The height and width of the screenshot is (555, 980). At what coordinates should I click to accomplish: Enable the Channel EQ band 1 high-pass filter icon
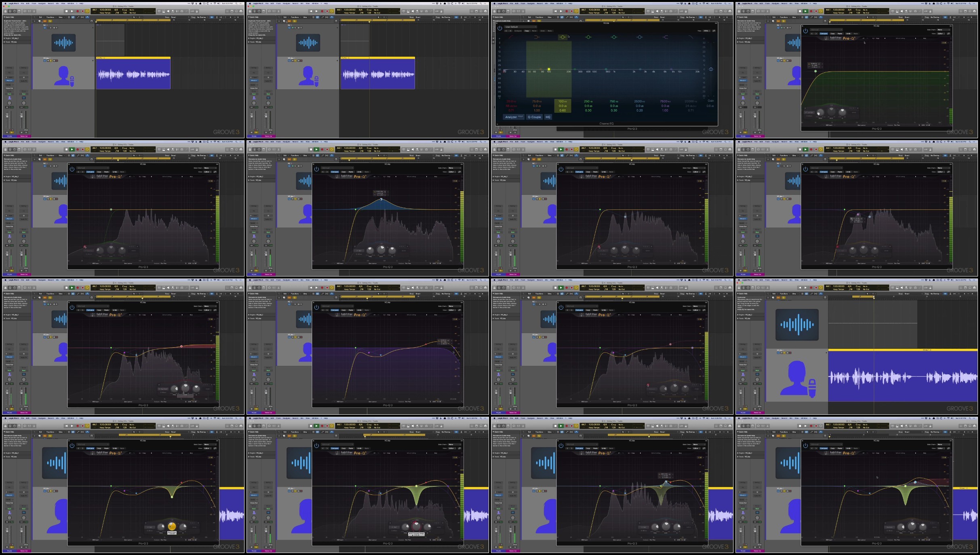click(x=511, y=37)
